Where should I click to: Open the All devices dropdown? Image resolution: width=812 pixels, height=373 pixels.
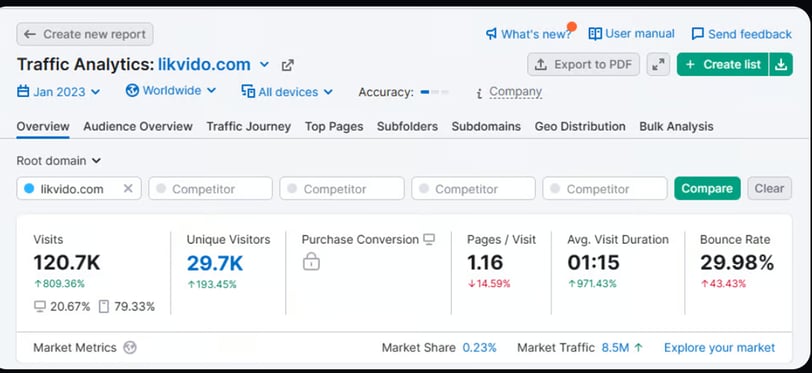(x=287, y=92)
